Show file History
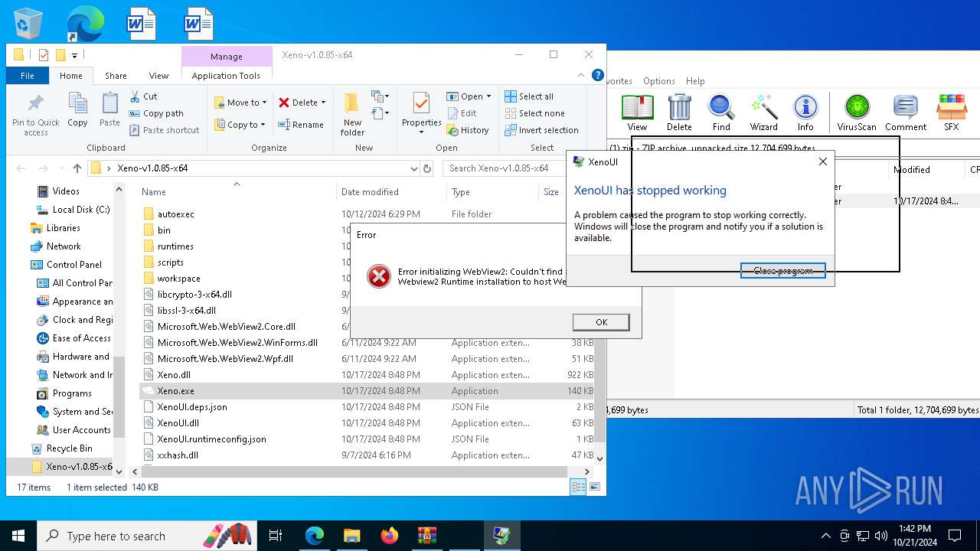Viewport: 980px width, 551px height. [468, 130]
